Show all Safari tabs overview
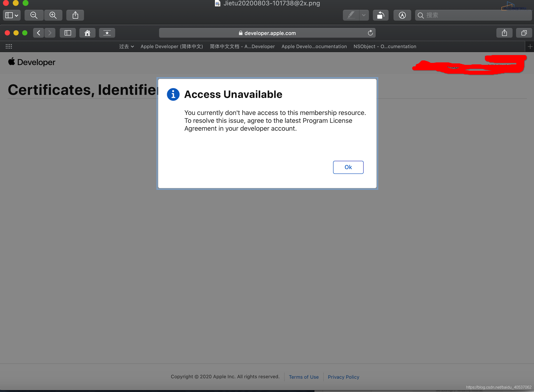534x392 pixels. (524, 33)
